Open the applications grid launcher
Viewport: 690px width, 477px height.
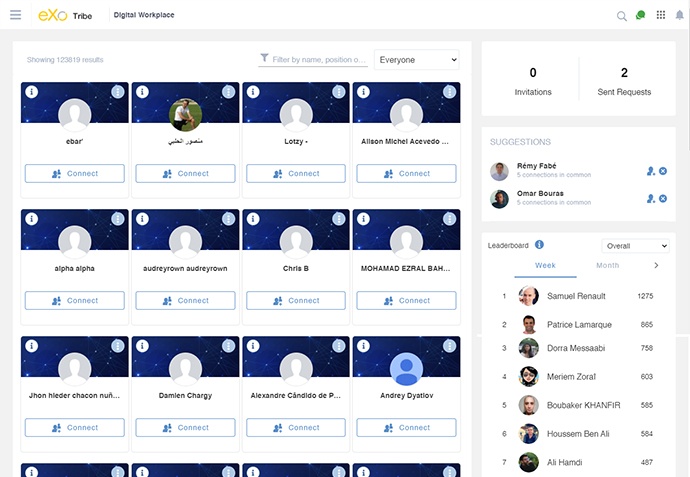[660, 15]
